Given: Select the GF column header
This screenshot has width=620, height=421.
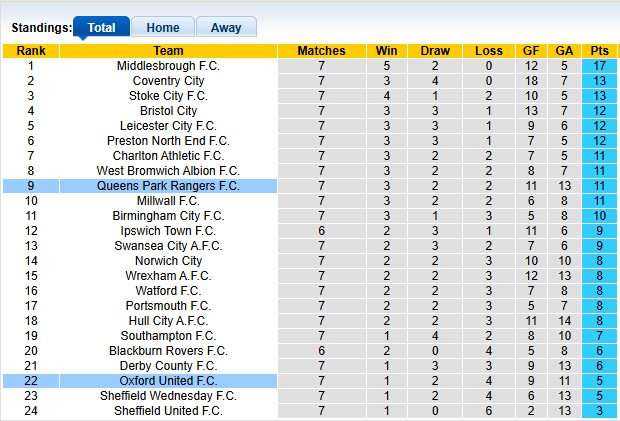Looking at the screenshot, I should click(x=531, y=51).
